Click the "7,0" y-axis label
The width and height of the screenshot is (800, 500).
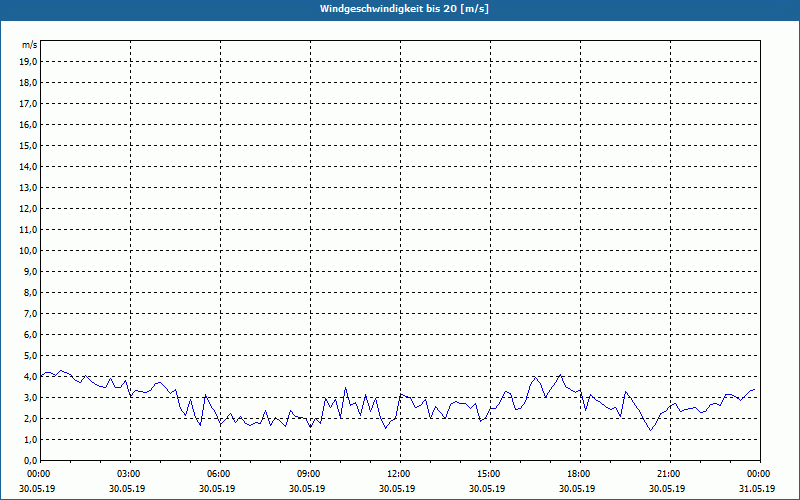(x=30, y=313)
